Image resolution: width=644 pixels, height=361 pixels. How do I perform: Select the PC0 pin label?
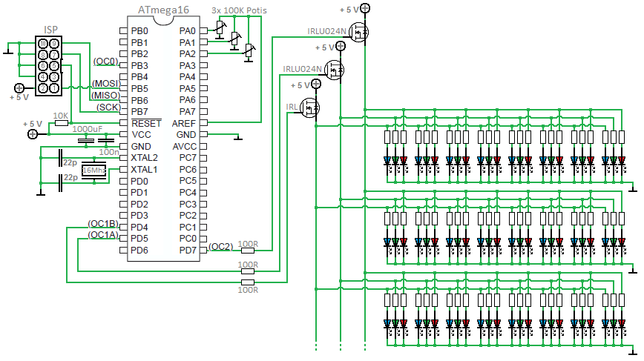(x=188, y=239)
